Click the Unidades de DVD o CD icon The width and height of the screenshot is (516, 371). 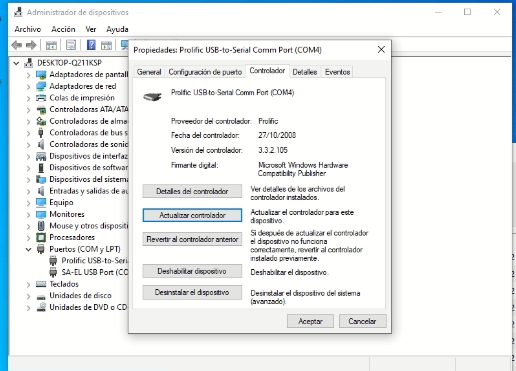coord(41,307)
